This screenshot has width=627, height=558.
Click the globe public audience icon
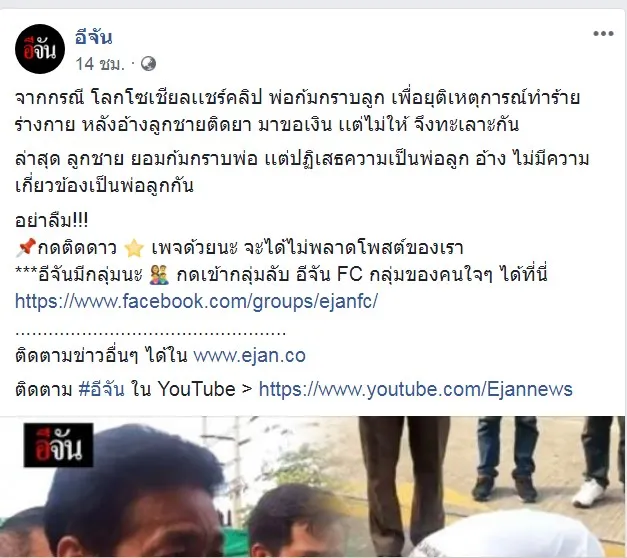148,64
